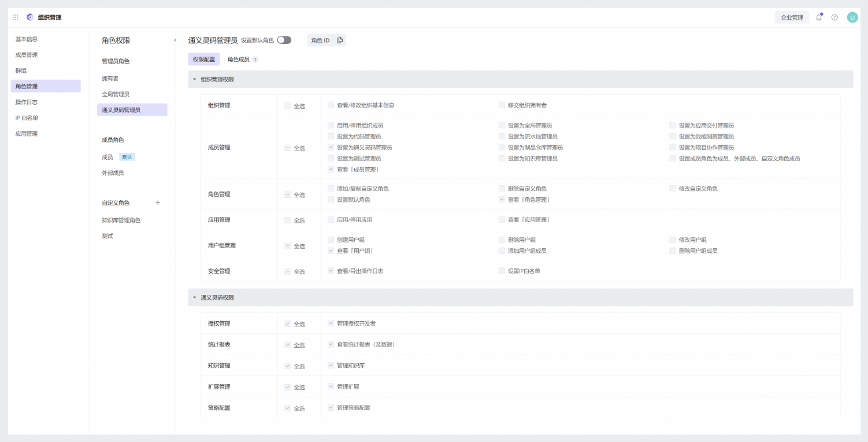Select the 通义灵码管理员 role

132,109
